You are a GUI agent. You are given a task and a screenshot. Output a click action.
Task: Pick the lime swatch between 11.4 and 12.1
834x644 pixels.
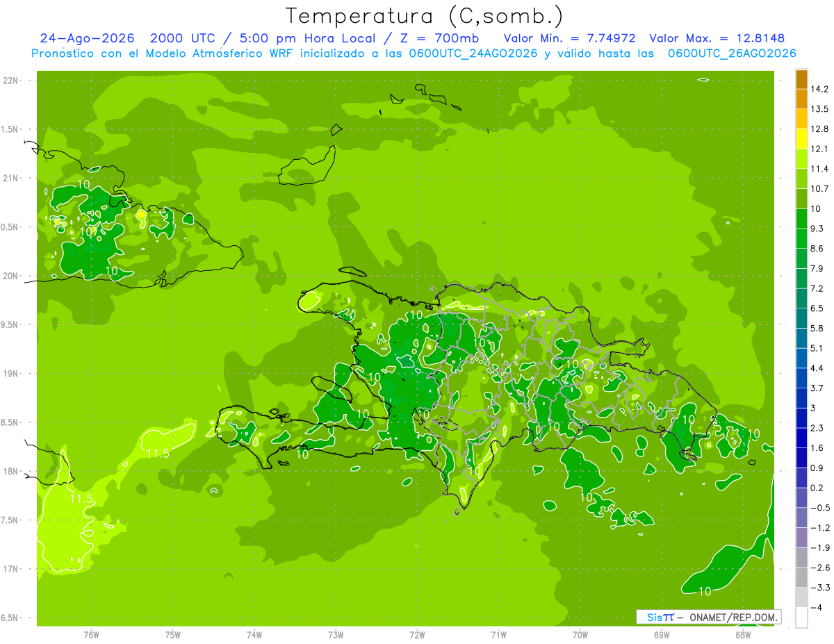pos(801,159)
